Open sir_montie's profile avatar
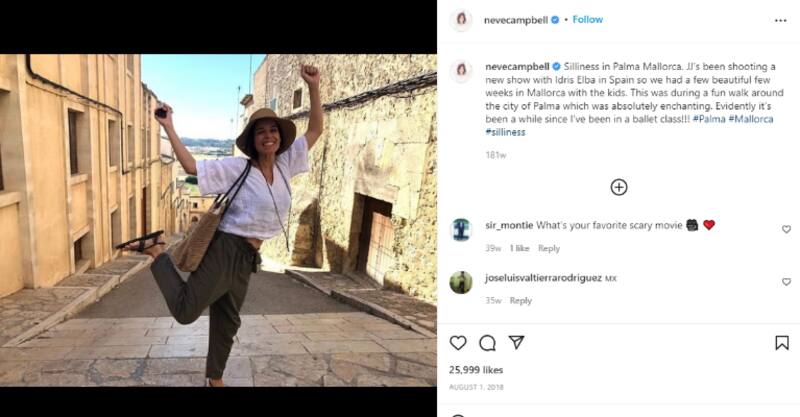Viewport: 800px width, 417px height. 461,229
